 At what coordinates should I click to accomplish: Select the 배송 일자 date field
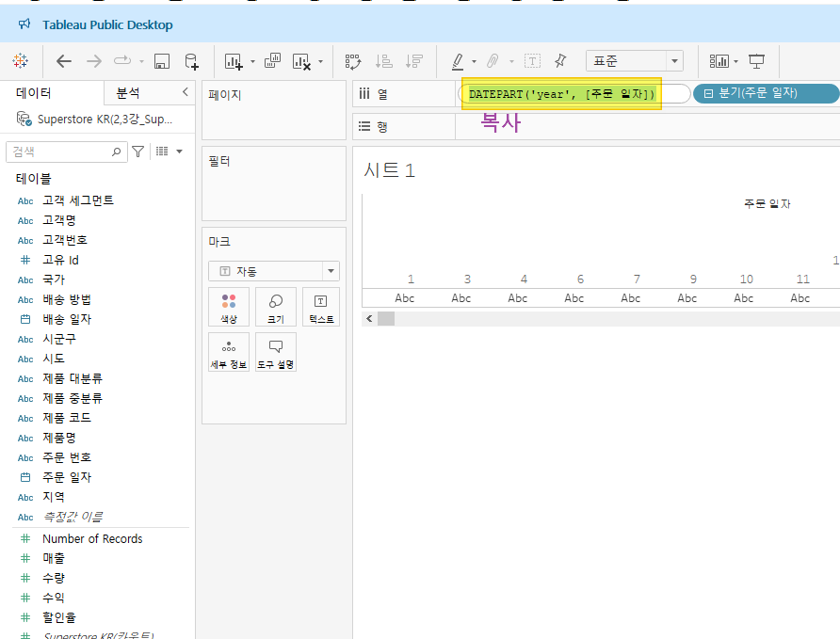(x=67, y=319)
